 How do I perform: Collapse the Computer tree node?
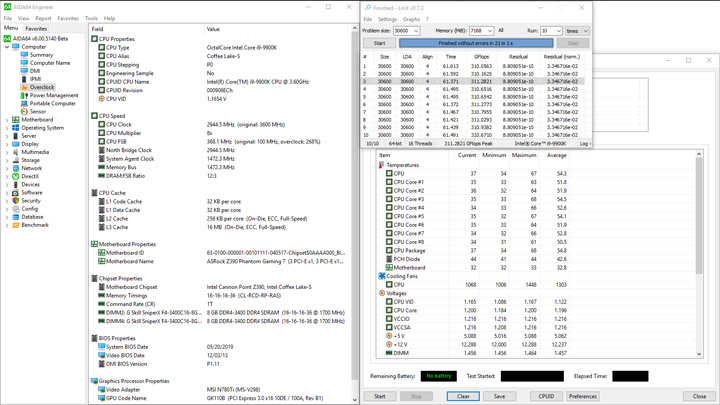pos(7,47)
